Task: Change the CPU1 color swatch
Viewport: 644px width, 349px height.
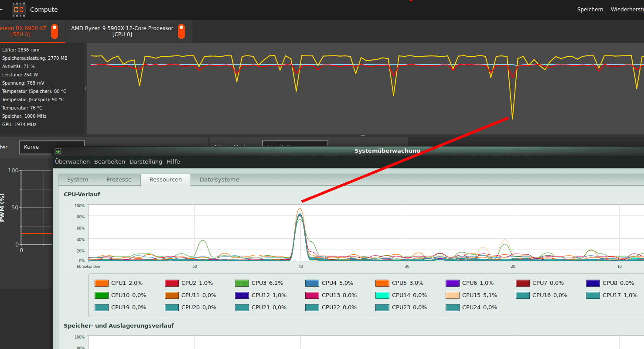Action: click(102, 283)
